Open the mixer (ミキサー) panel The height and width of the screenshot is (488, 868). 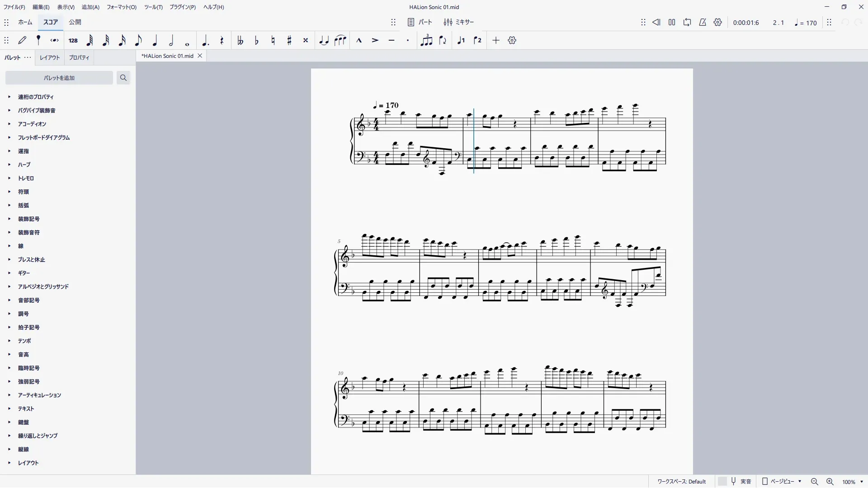459,22
